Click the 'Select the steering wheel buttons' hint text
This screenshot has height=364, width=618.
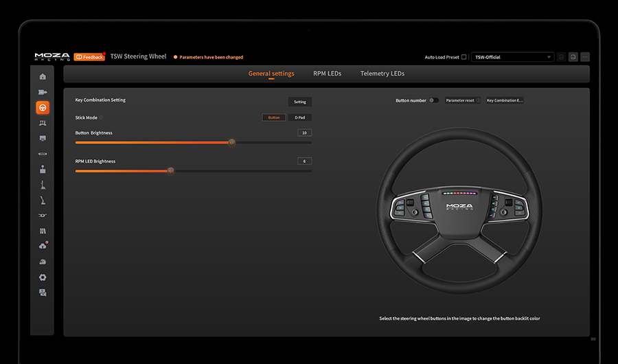[x=459, y=318]
